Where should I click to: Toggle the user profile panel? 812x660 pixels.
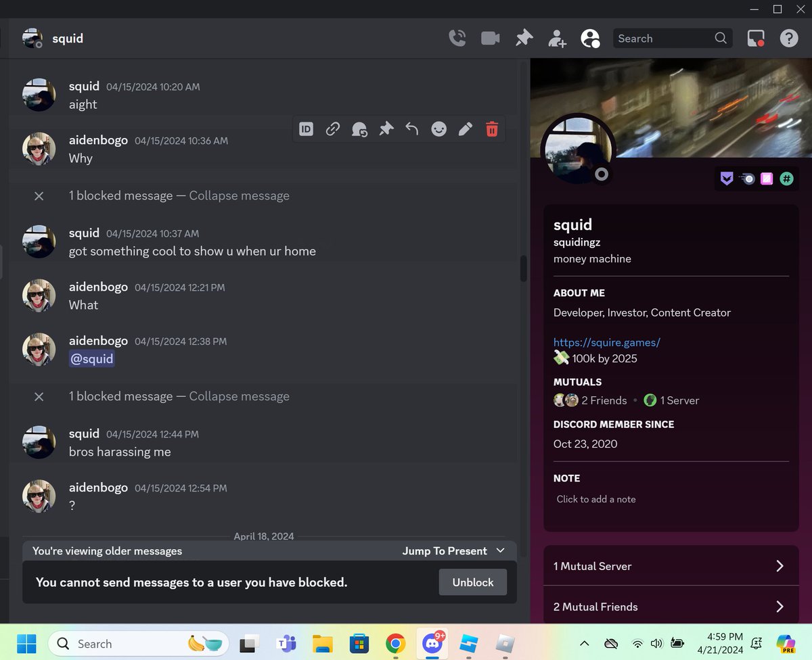point(590,39)
